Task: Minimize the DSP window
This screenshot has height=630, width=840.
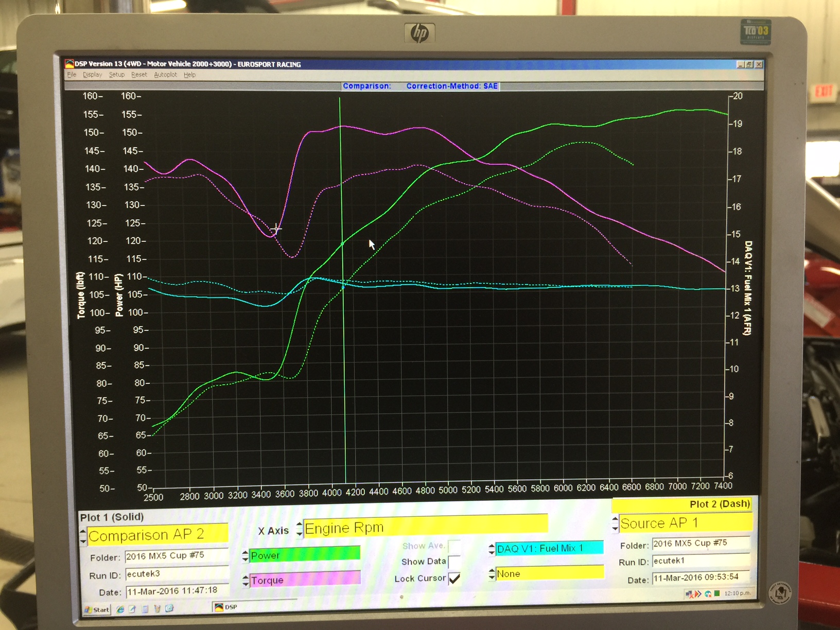Action: click(740, 64)
